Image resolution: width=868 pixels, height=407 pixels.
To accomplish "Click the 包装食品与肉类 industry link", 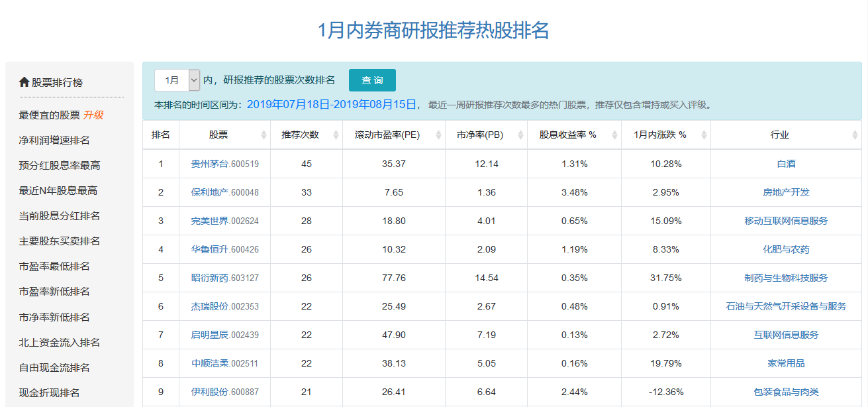I will pos(786,392).
